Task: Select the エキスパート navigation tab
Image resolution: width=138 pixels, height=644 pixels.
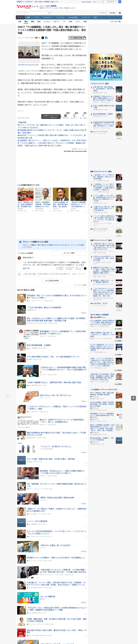Action: click(x=48, y=17)
